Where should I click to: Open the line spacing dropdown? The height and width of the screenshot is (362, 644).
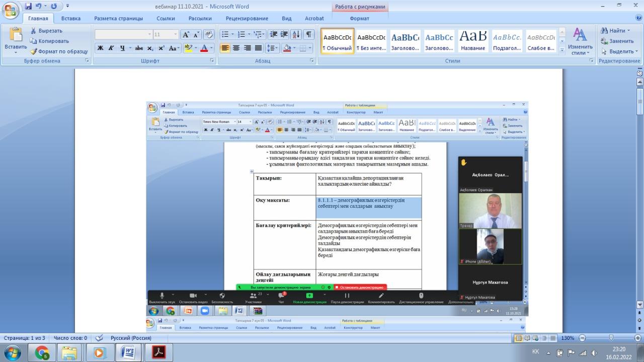click(x=272, y=48)
